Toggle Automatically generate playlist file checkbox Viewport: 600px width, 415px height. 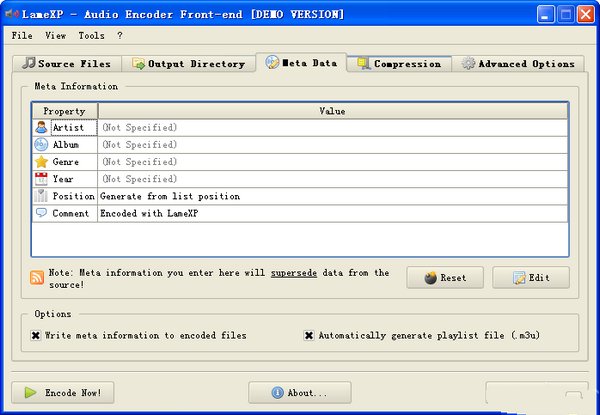309,335
